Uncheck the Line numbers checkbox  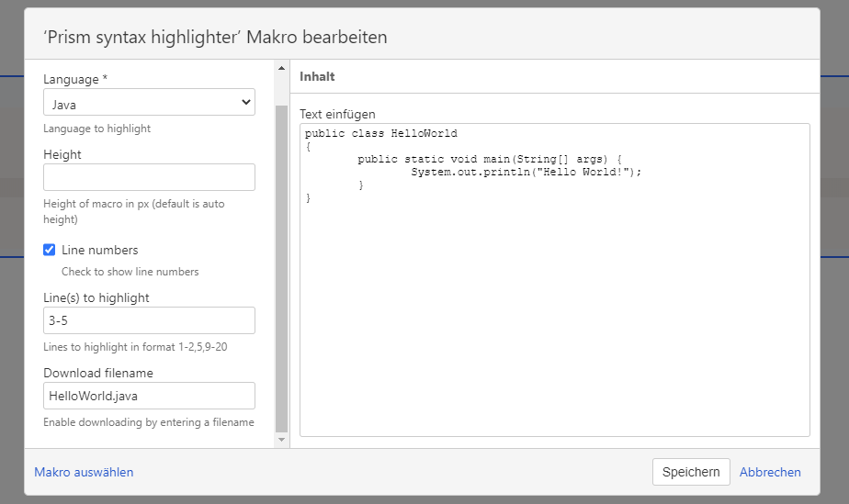point(50,250)
